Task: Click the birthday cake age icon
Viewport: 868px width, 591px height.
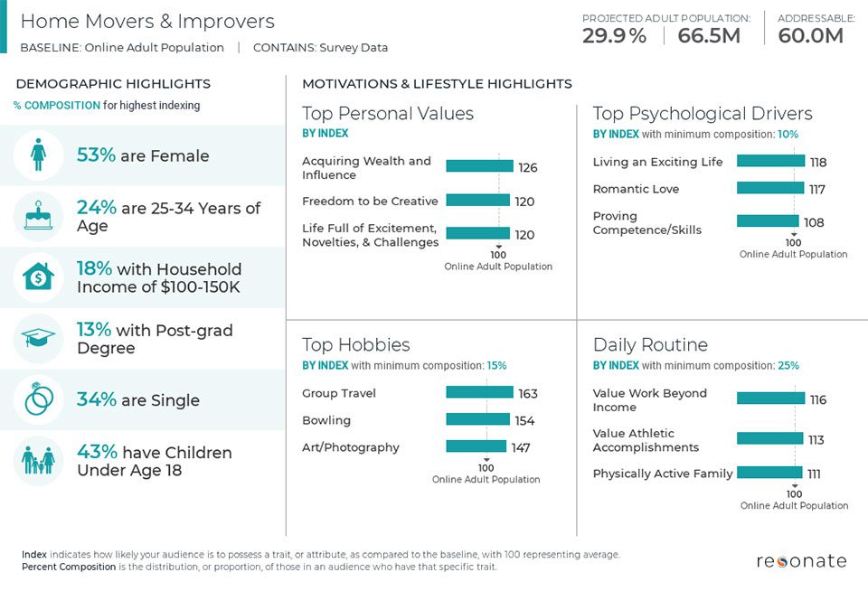Action: point(38,217)
